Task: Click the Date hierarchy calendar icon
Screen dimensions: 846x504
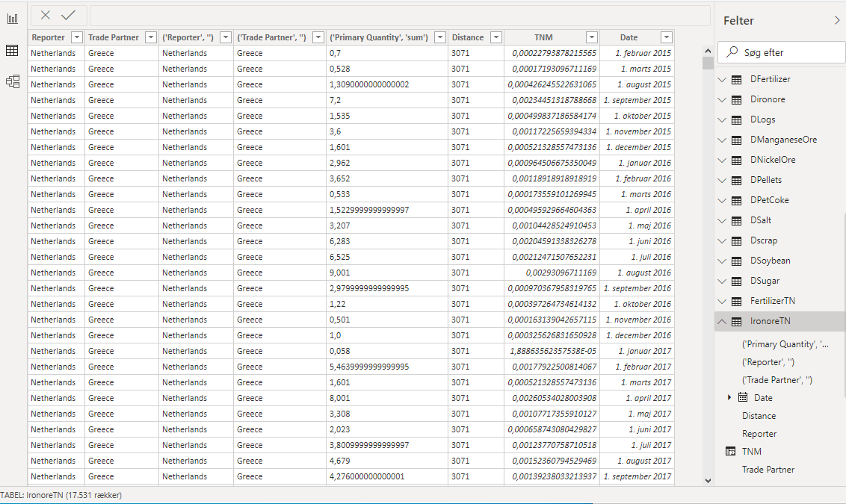Action: click(743, 397)
